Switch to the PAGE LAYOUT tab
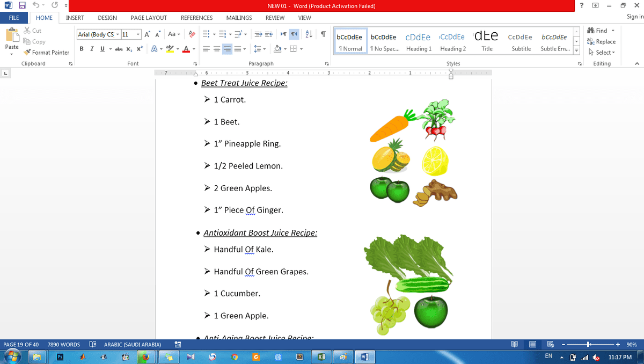The height and width of the screenshot is (364, 644). point(149,18)
